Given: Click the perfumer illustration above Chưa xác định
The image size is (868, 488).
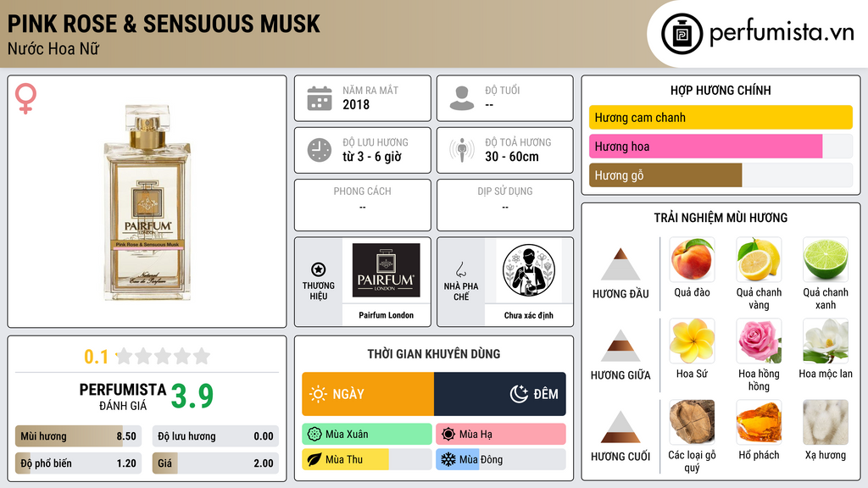Looking at the screenshot, I should coord(529,270).
